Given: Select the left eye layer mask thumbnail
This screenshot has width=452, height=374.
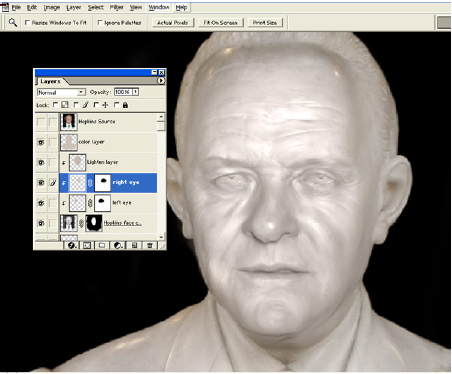Looking at the screenshot, I should coord(102,203).
